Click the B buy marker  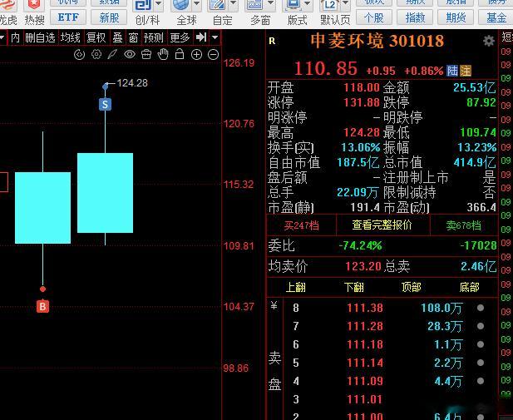42,306
